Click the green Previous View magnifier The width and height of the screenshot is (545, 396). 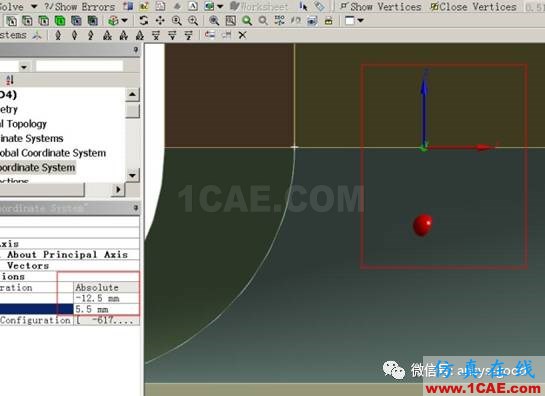click(x=247, y=21)
